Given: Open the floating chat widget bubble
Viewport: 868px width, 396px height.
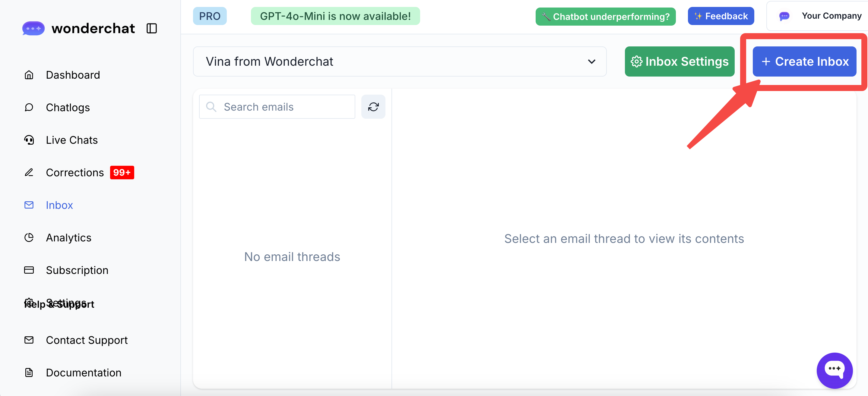Looking at the screenshot, I should pyautogui.click(x=834, y=370).
